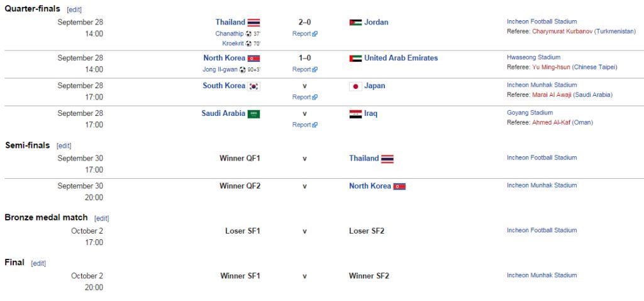Click the Saudi Arabia flag icon
The height and width of the screenshot is (301, 644).
coord(253,114)
